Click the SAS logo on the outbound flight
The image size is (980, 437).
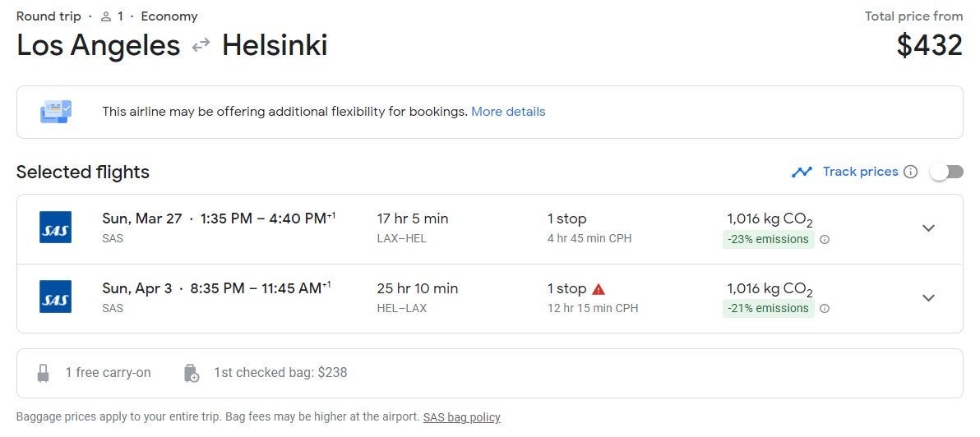point(55,228)
